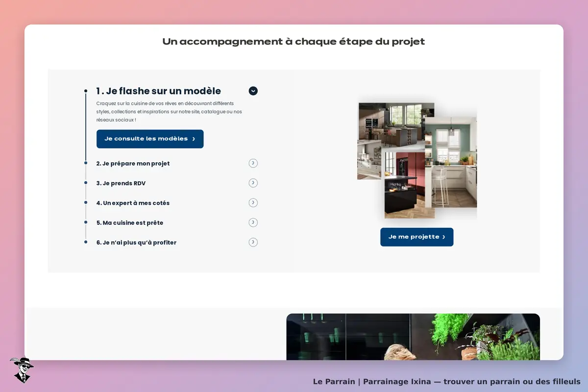This screenshot has width=588, height=392.
Task: Expand the '5. Ma cuisine est prête' chevron
Action: click(x=253, y=222)
